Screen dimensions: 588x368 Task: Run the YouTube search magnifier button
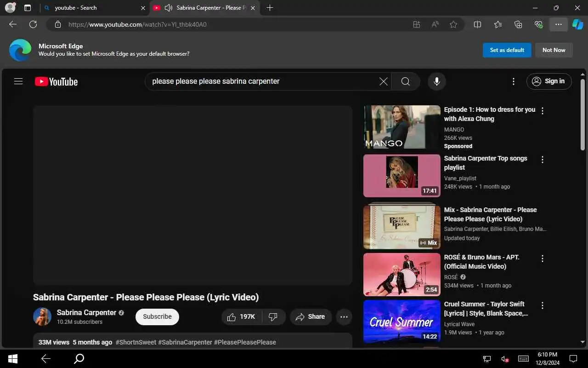point(406,81)
